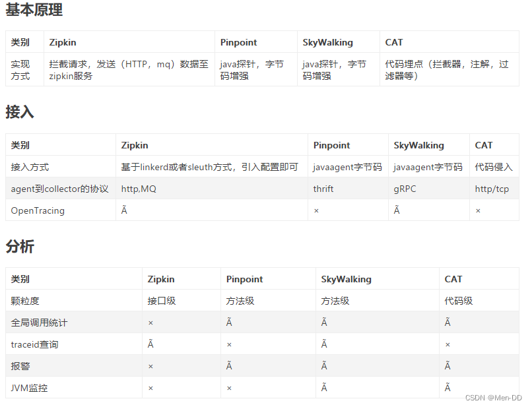Select the 颗粒度 row label

click(x=25, y=301)
